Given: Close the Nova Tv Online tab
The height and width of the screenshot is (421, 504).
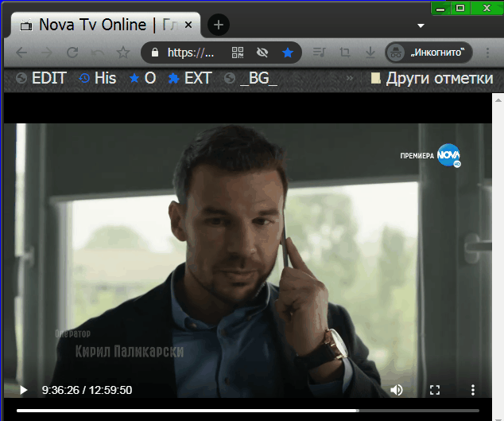Looking at the screenshot, I should 188,25.
